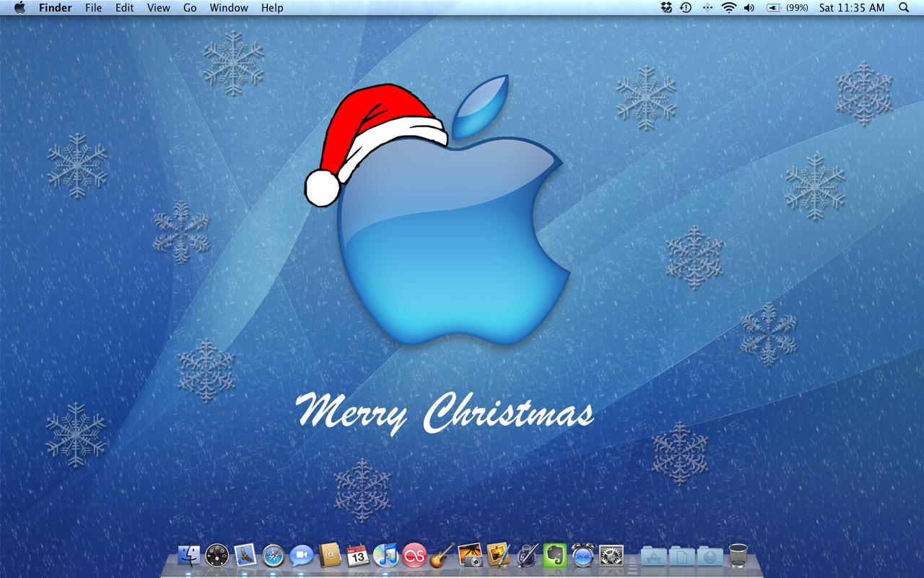Image resolution: width=924 pixels, height=578 pixels.
Task: Open the picture-with-paintbrush app in Dock
Action: click(x=499, y=555)
